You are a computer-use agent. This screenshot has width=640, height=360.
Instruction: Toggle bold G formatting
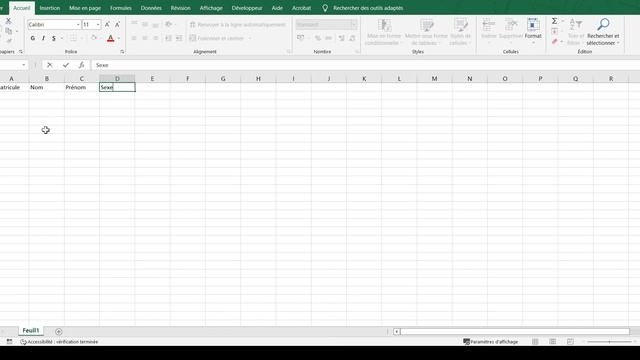tap(33, 38)
